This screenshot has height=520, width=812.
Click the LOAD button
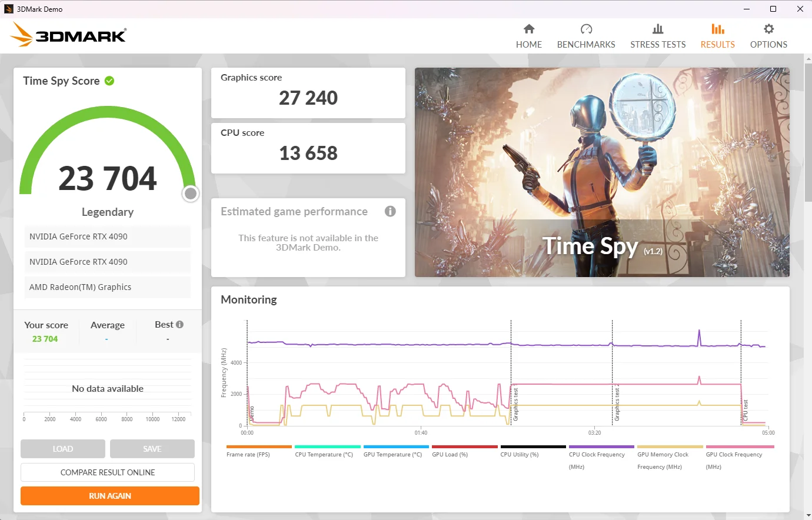63,449
